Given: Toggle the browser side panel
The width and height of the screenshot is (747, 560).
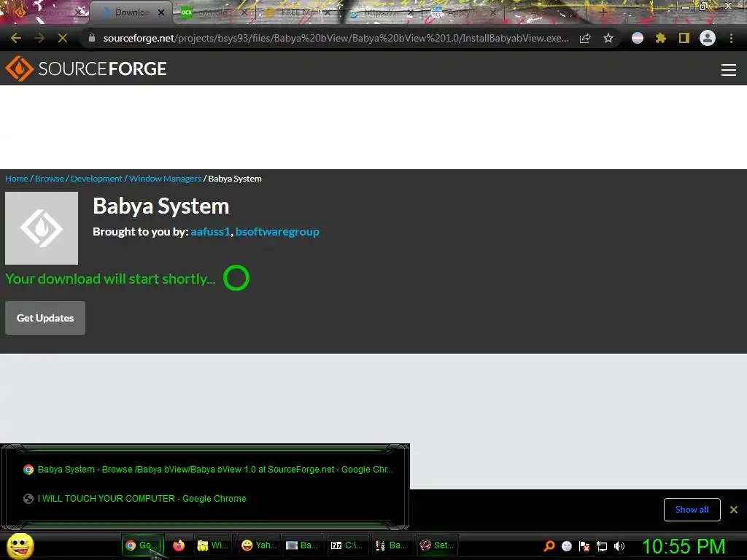Looking at the screenshot, I should 684,38.
